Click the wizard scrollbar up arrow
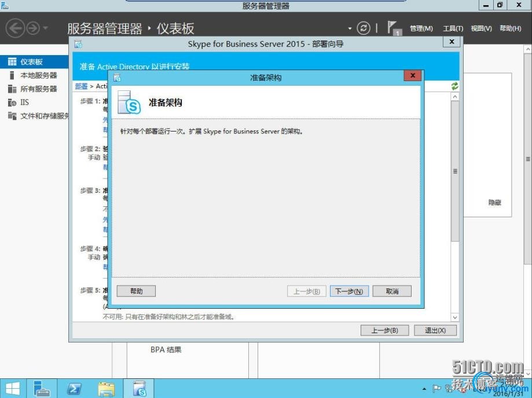Image resolution: width=532 pixels, height=398 pixels. [x=455, y=97]
